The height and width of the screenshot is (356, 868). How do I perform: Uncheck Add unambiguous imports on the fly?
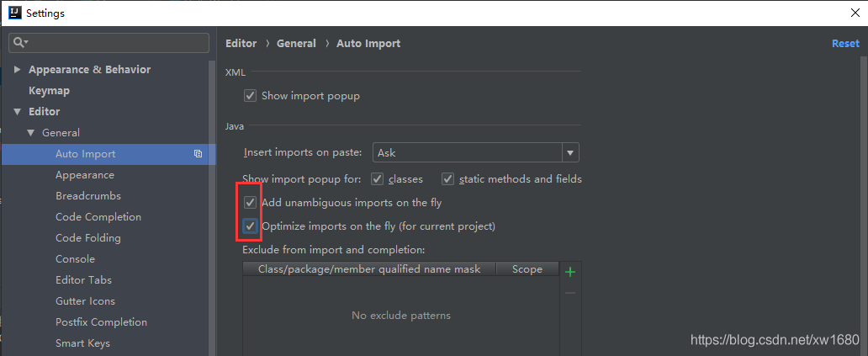[251, 203]
